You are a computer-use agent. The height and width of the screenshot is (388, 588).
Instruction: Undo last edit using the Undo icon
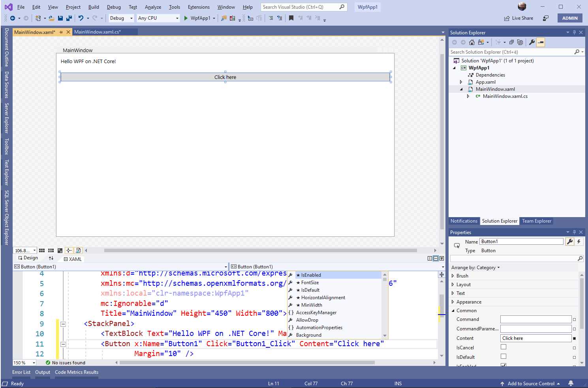81,18
